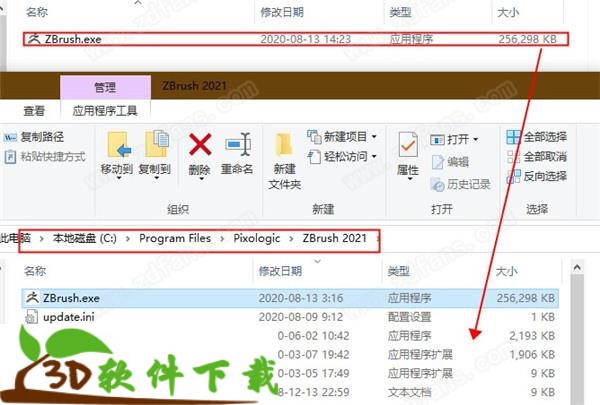Click Paste shortcut (粘贴快捷方式)
600x405 pixels.
[x=45, y=157]
